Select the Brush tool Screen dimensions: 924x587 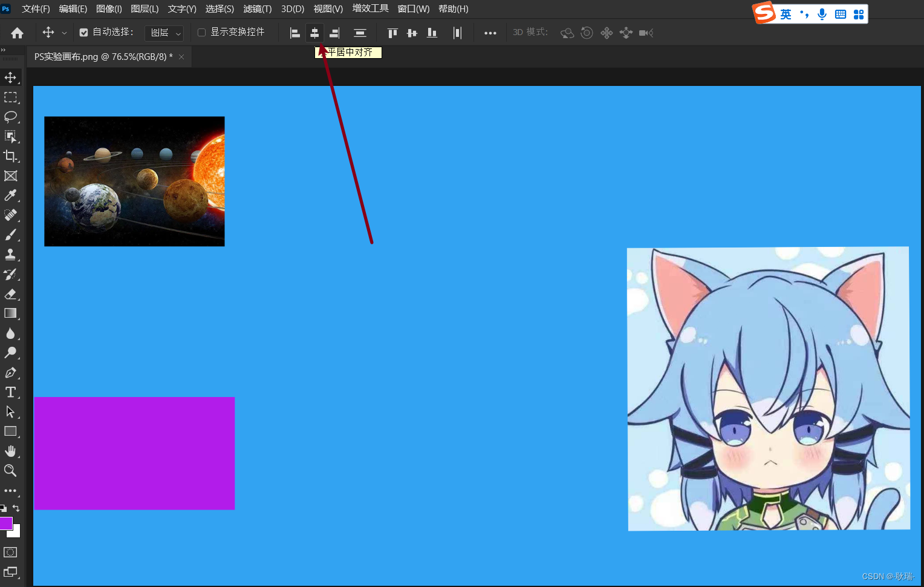(x=10, y=235)
